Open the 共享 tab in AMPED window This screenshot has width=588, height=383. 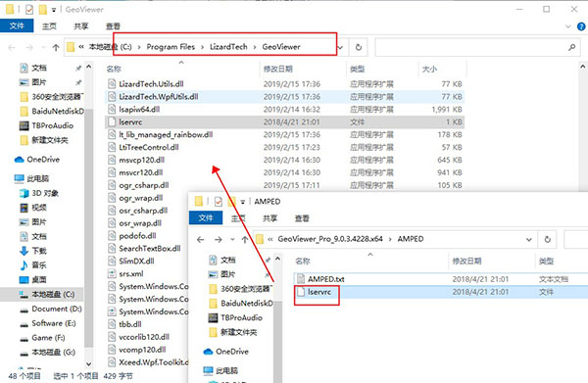pyautogui.click(x=270, y=218)
